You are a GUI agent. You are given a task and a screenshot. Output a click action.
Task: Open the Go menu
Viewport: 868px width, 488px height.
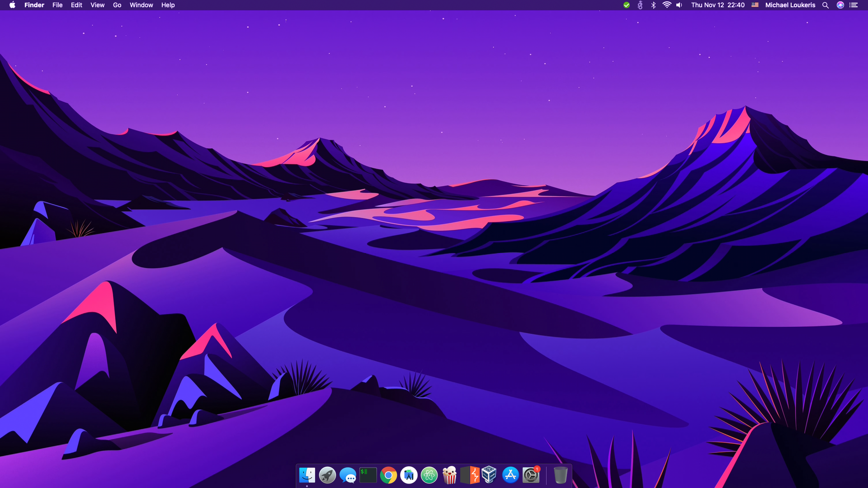coord(117,5)
